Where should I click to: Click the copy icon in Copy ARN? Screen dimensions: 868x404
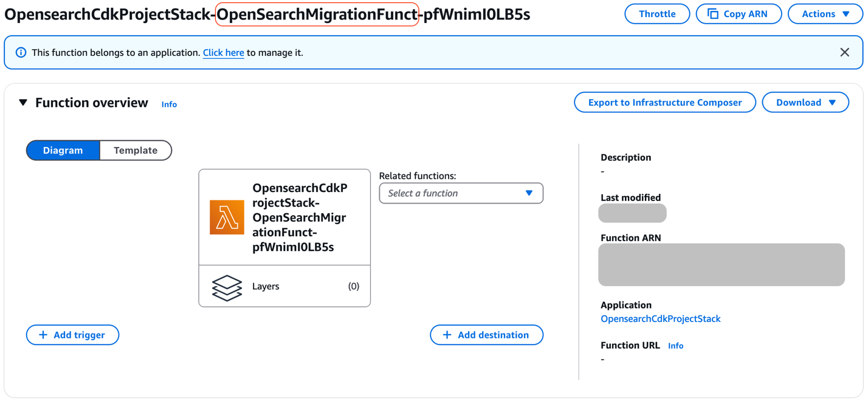(x=713, y=14)
